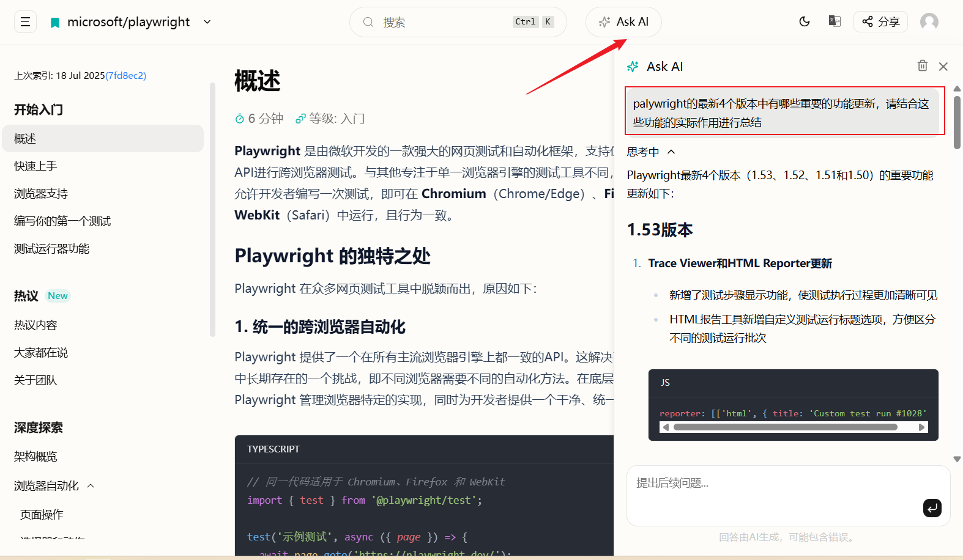The width and height of the screenshot is (963, 560).
Task: Click the JS code block label
Action: point(665,383)
